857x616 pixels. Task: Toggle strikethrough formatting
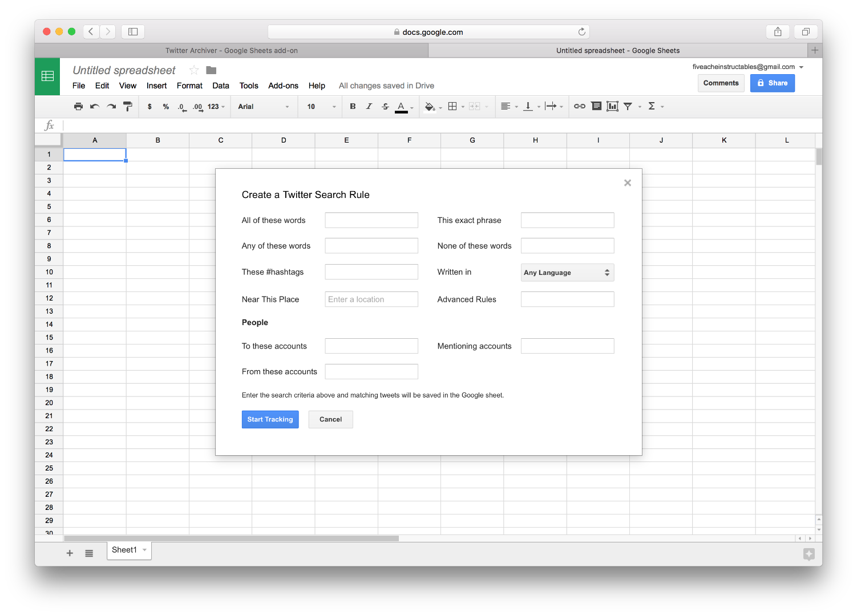point(385,106)
